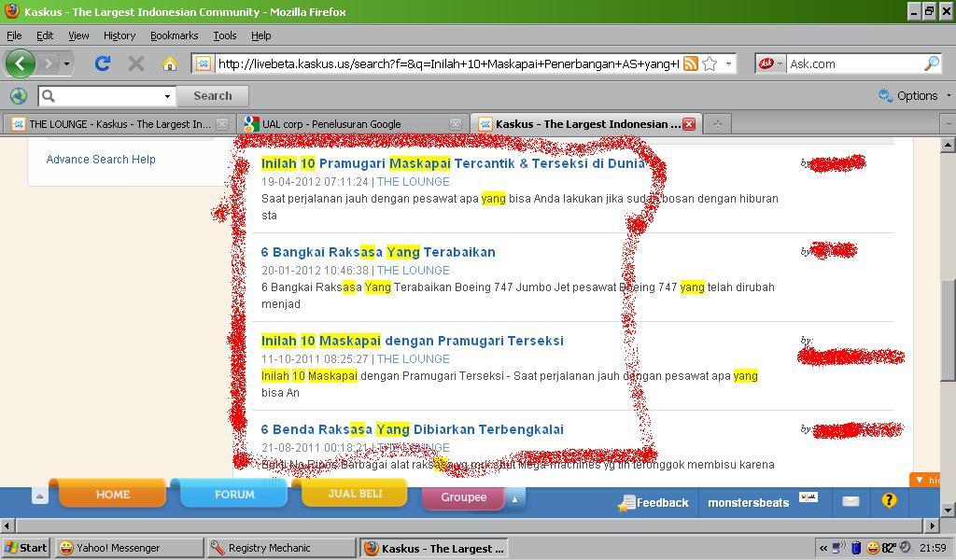Open the mail envelope icon
Screen dimensions: 956x560
pyautogui.click(x=851, y=501)
